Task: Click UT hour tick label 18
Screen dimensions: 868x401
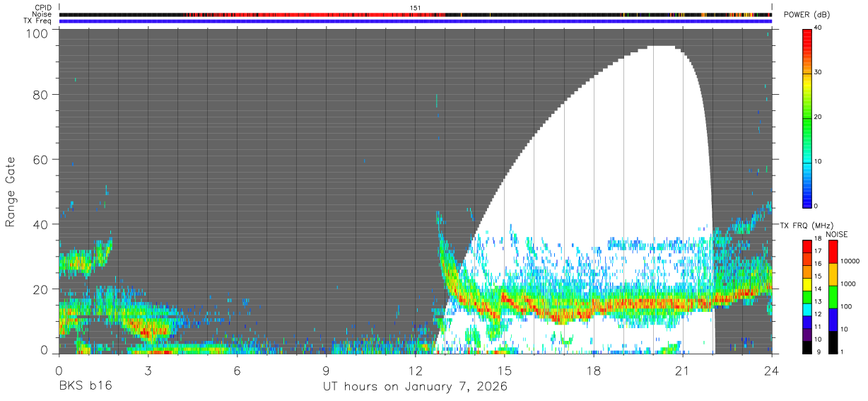Action: pyautogui.click(x=594, y=371)
